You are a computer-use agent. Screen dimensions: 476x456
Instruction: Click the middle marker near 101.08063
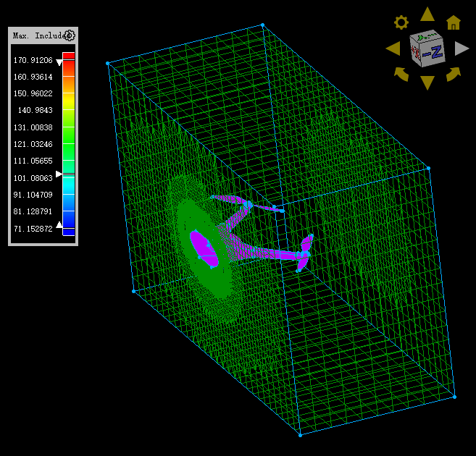[59, 174]
